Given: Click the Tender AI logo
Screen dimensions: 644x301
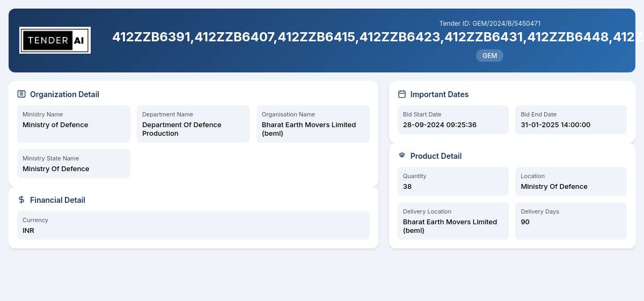Looking at the screenshot, I should [x=55, y=40].
